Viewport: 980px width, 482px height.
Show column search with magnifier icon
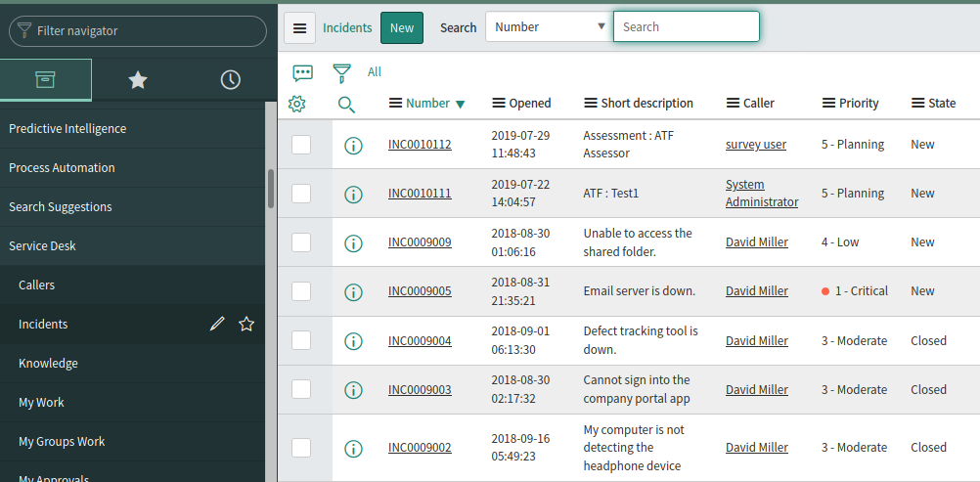(x=346, y=104)
